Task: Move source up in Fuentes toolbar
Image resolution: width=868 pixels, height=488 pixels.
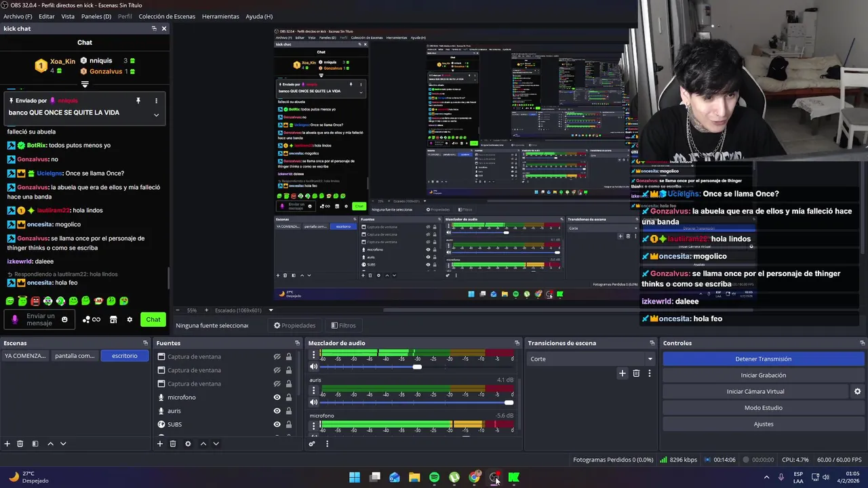Action: tap(203, 444)
